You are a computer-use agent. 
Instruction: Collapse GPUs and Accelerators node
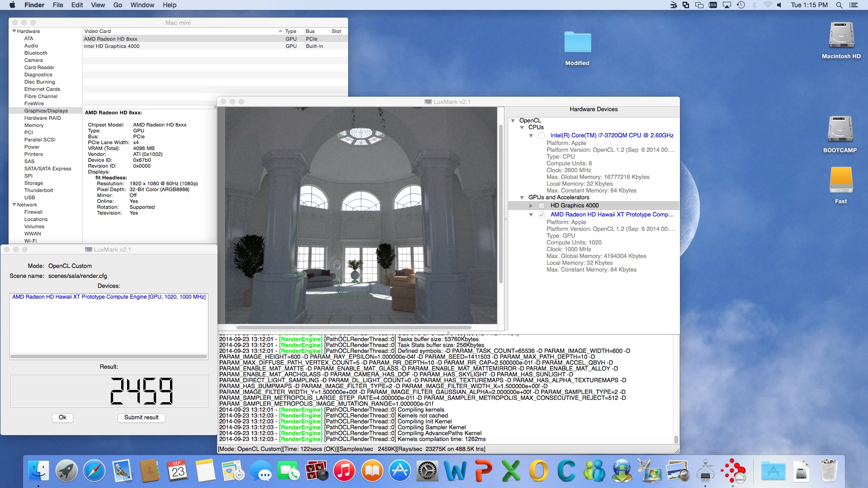tap(522, 197)
